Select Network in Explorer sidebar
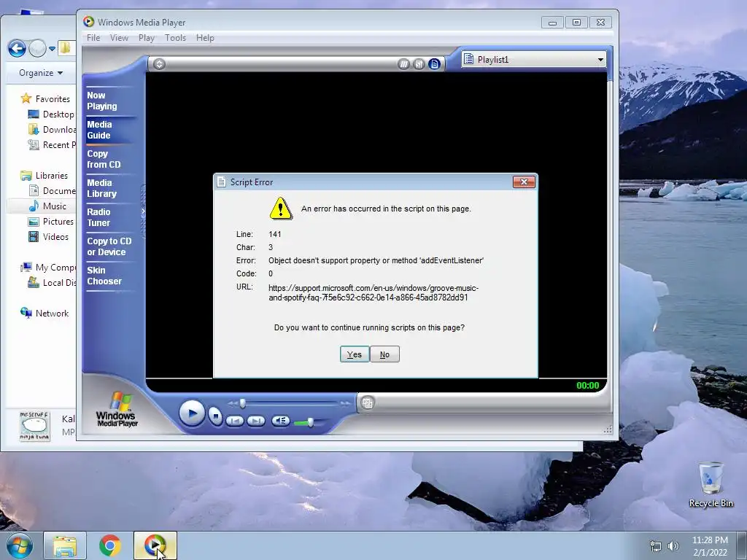 coord(44,314)
